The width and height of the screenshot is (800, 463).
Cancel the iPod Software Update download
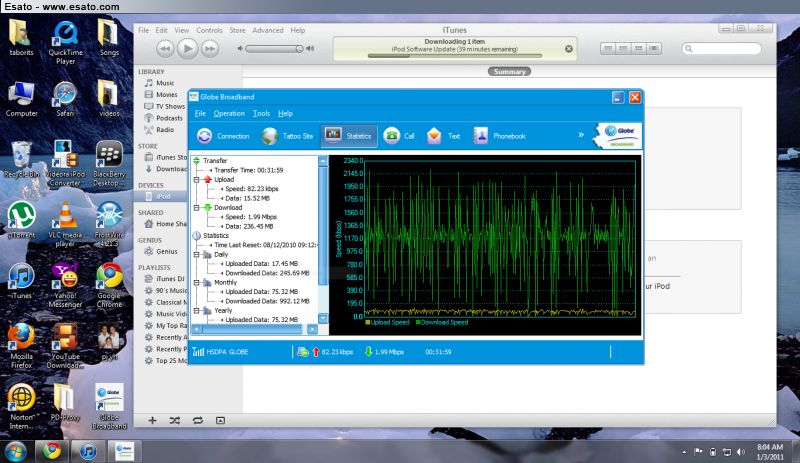pyautogui.click(x=569, y=48)
